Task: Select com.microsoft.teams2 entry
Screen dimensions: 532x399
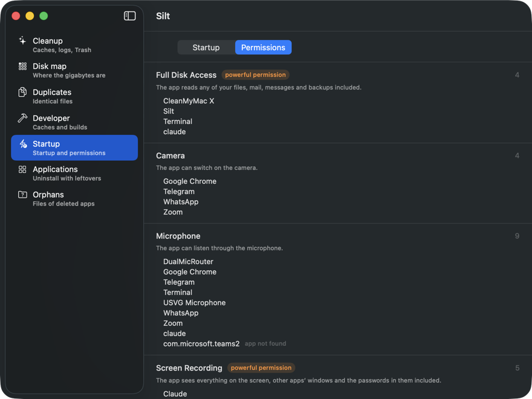Action: tap(201, 344)
